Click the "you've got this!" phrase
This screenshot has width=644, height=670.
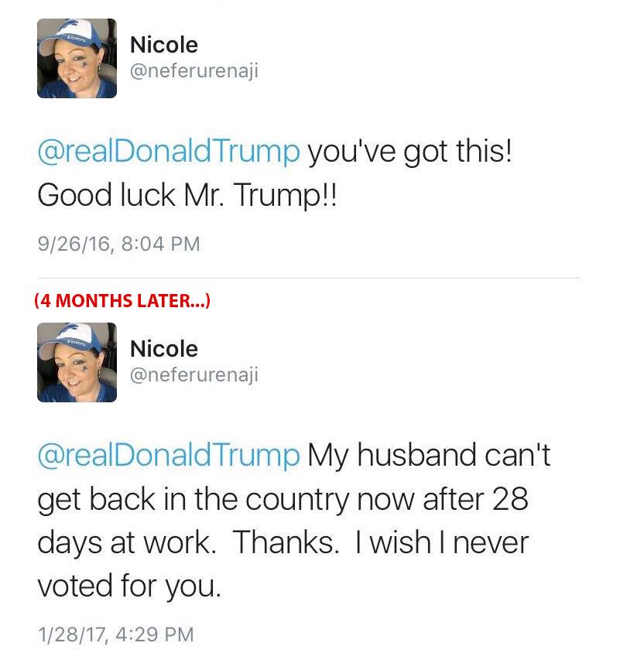click(x=410, y=151)
